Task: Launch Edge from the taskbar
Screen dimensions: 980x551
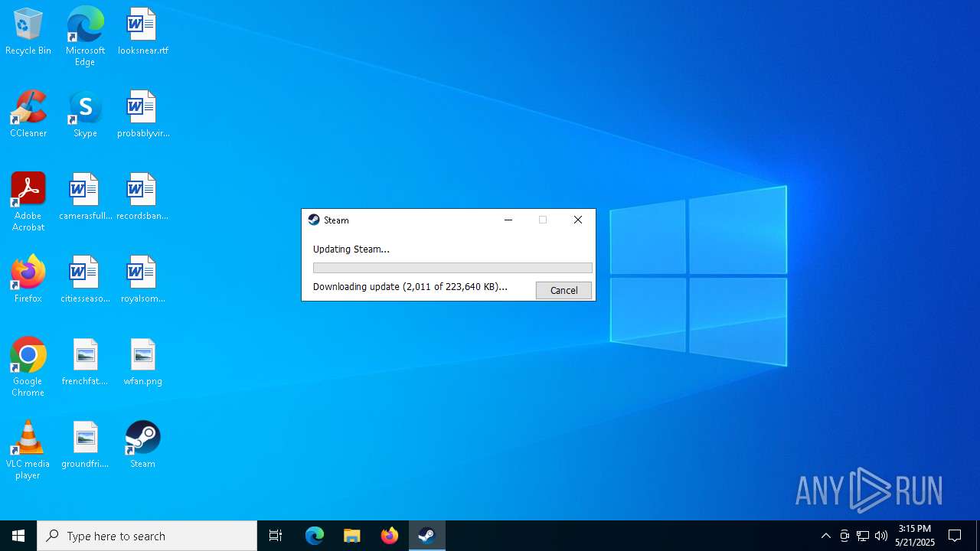Action: 315,536
